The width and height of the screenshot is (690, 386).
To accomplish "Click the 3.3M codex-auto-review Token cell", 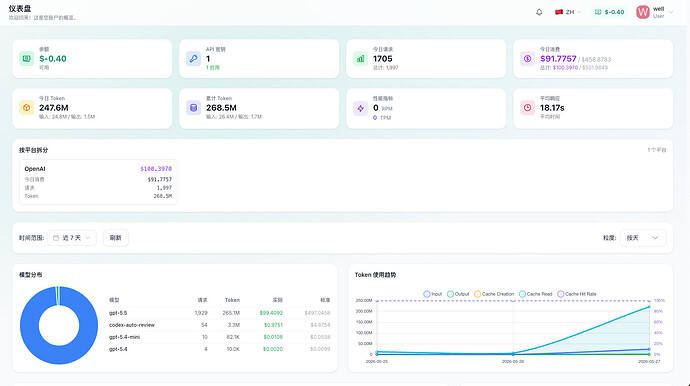I will pyautogui.click(x=234, y=325).
